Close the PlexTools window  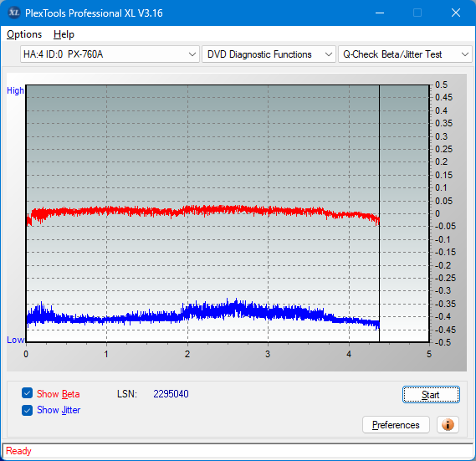coord(456,13)
